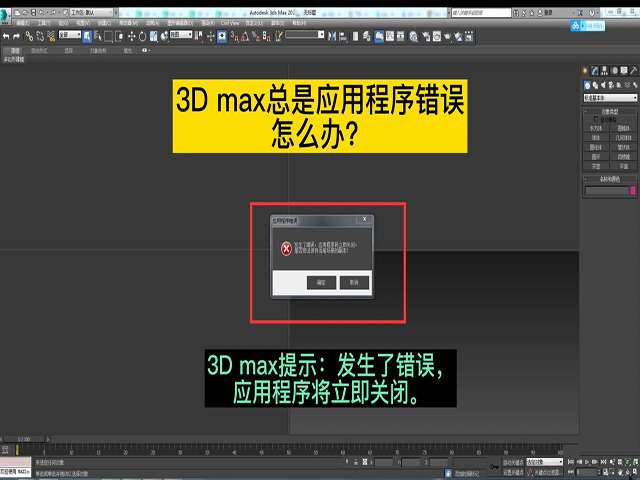Activate the Select Object tool

click(x=87, y=37)
